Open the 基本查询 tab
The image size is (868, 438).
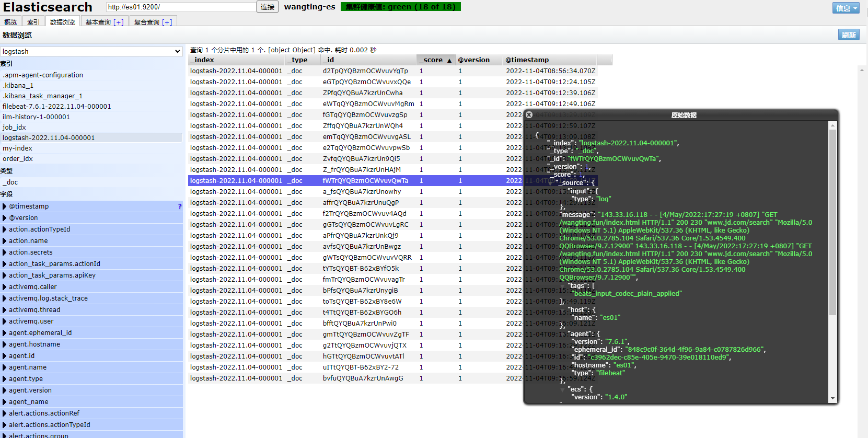[105, 22]
